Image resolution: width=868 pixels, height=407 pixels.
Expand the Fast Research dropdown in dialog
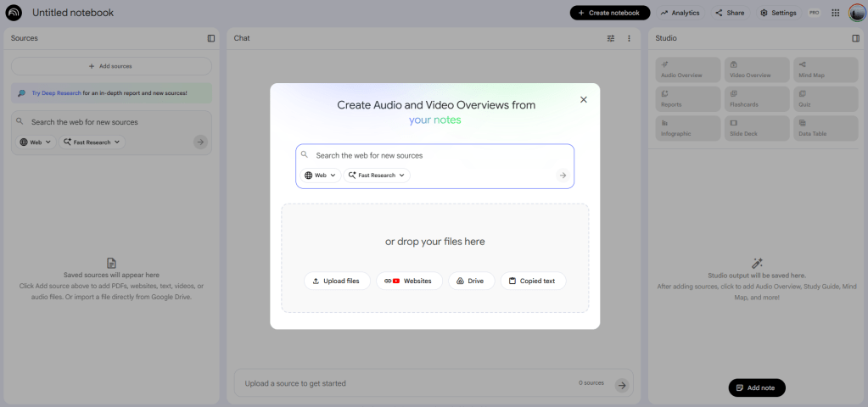(377, 176)
